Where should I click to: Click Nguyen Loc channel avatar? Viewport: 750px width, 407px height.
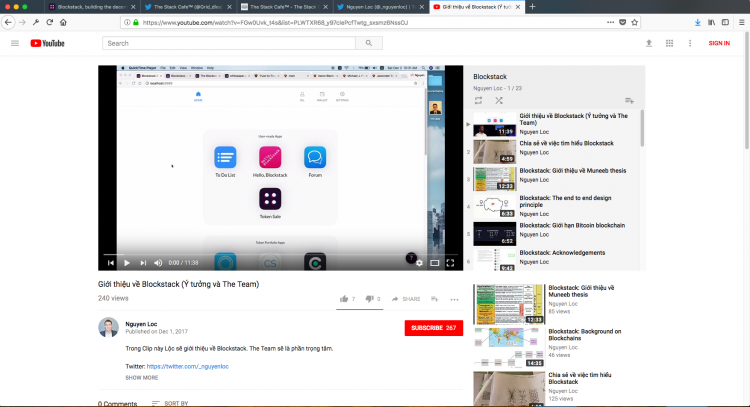click(109, 328)
